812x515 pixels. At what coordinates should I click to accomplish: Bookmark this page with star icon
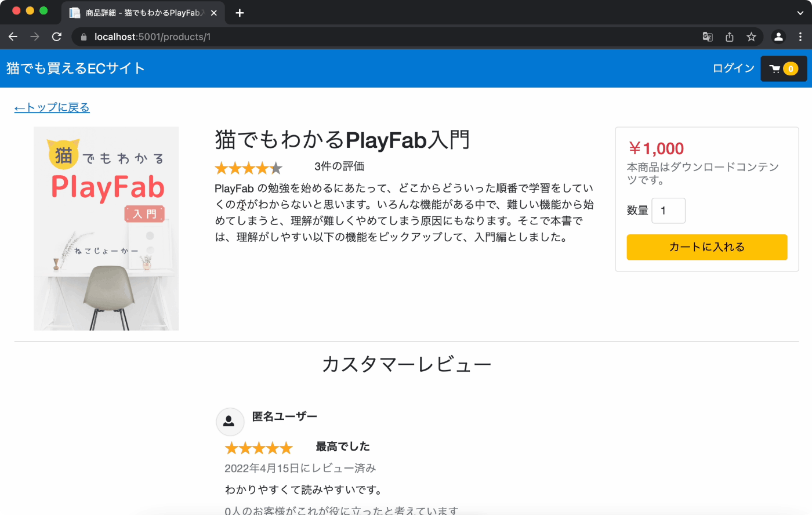(751, 37)
